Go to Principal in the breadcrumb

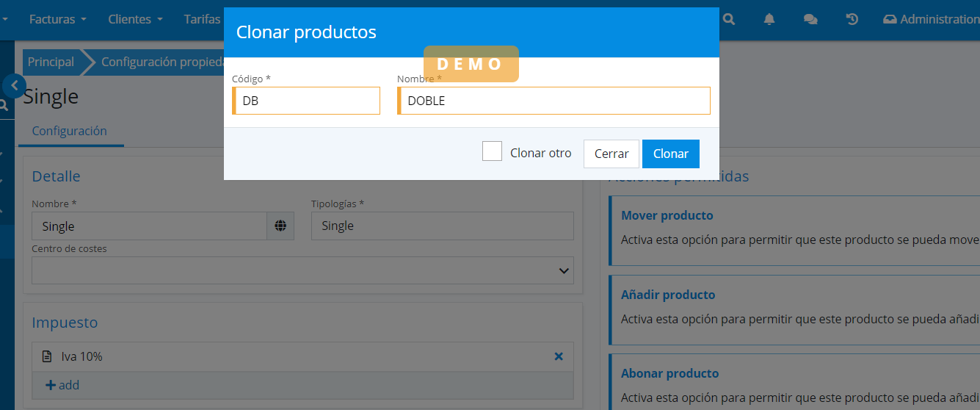(x=51, y=62)
